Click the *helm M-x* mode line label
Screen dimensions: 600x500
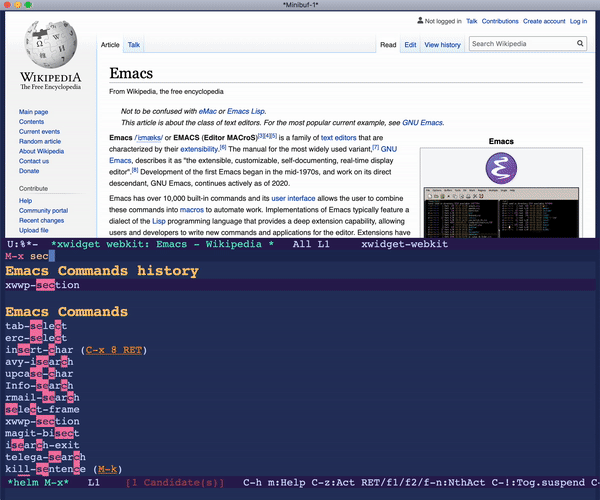[38, 482]
